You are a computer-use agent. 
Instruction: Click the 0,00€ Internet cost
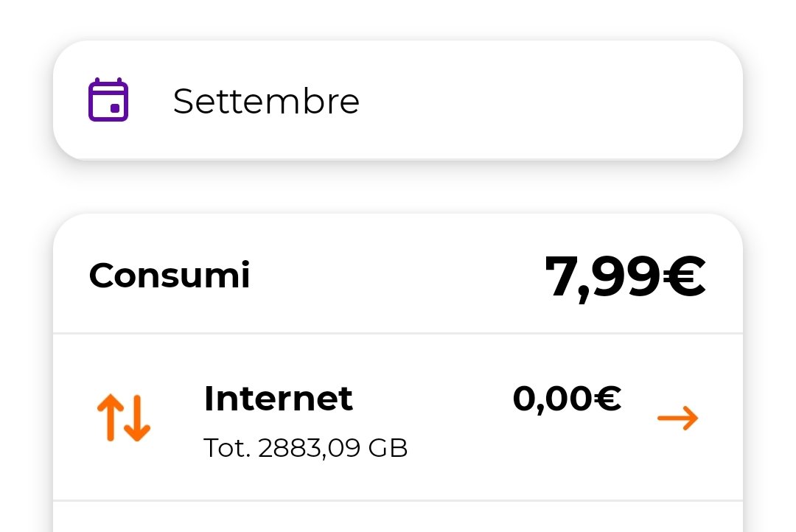coord(567,399)
